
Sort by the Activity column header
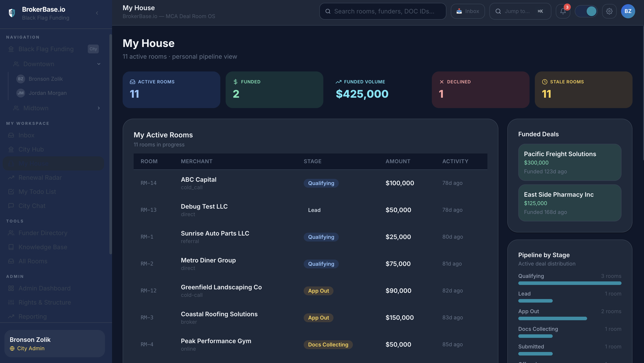(455, 161)
